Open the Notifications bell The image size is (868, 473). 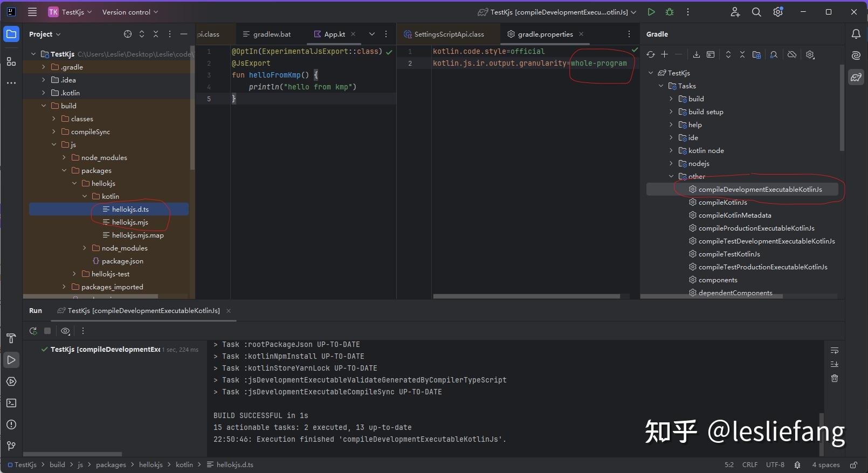point(856,34)
